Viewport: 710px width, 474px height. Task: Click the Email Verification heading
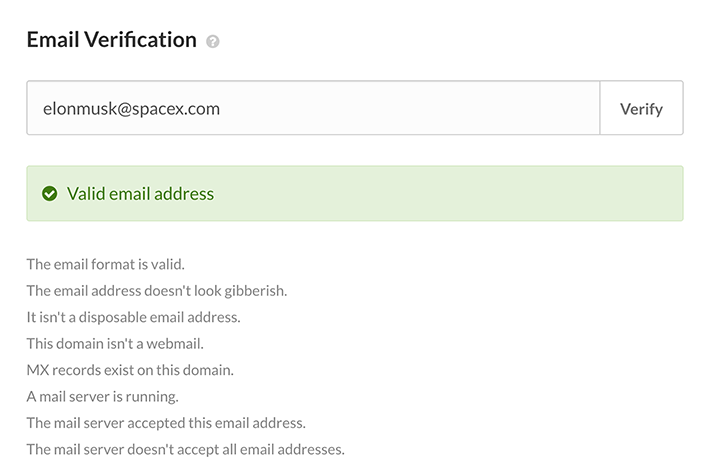point(111,40)
